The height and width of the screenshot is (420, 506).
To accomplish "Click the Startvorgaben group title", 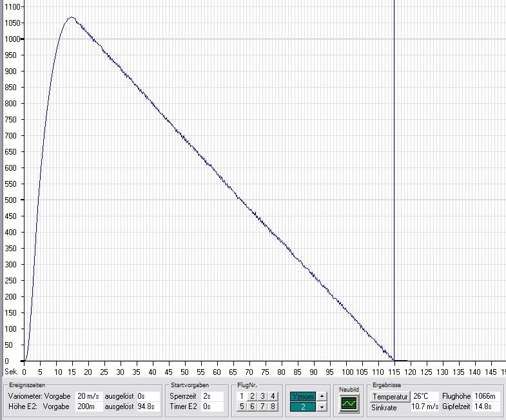I will tap(190, 385).
